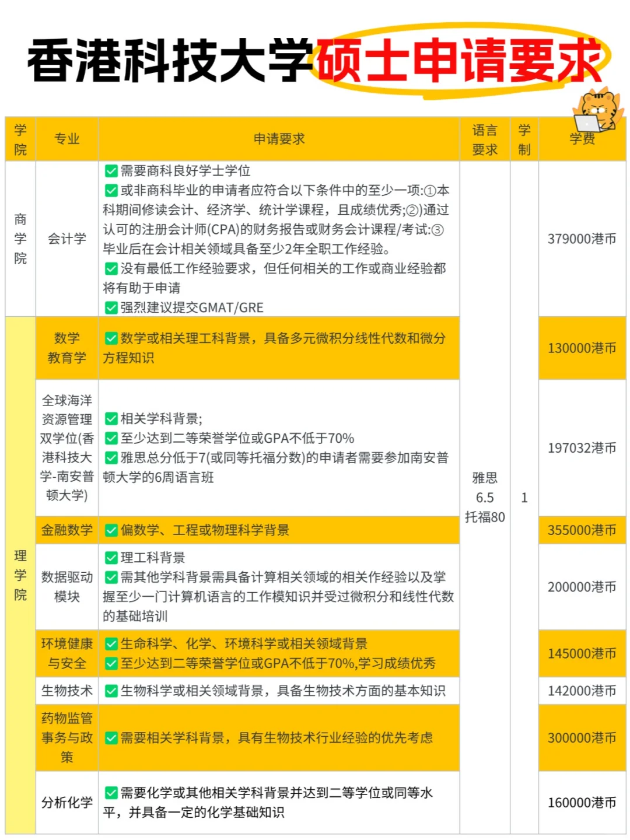The image size is (630, 840).
Task: Click the checkmark before 生物科学或相关领域背景
Action: (110, 689)
